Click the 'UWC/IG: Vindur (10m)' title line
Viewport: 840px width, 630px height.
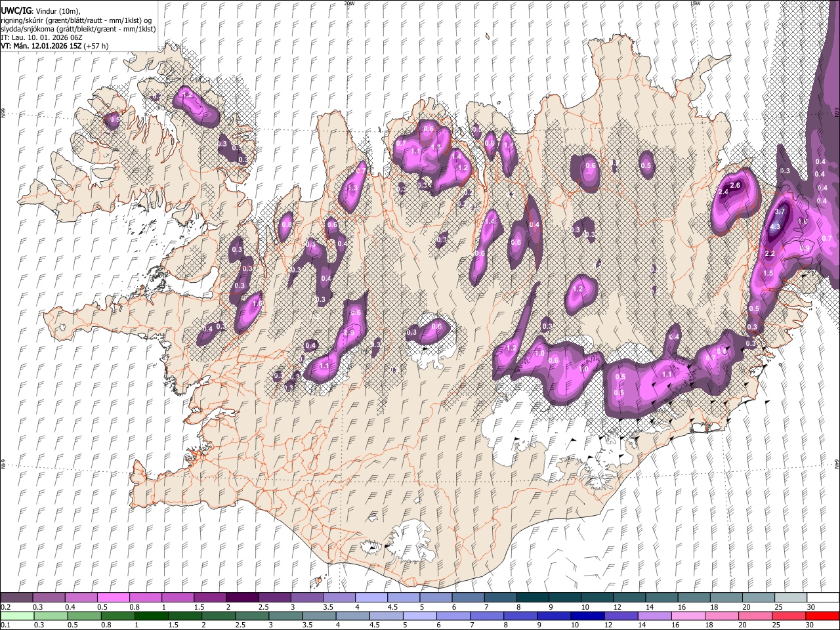(x=40, y=11)
